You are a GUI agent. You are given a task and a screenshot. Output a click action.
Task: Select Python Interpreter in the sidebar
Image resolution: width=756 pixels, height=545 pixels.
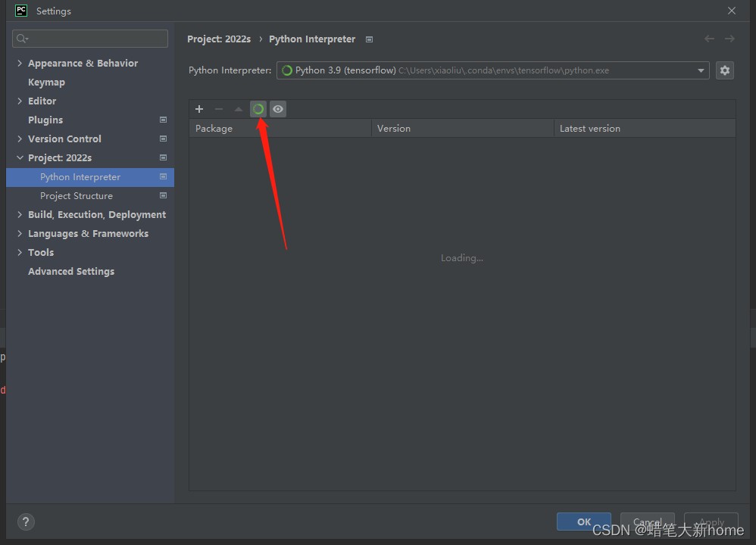pos(90,177)
